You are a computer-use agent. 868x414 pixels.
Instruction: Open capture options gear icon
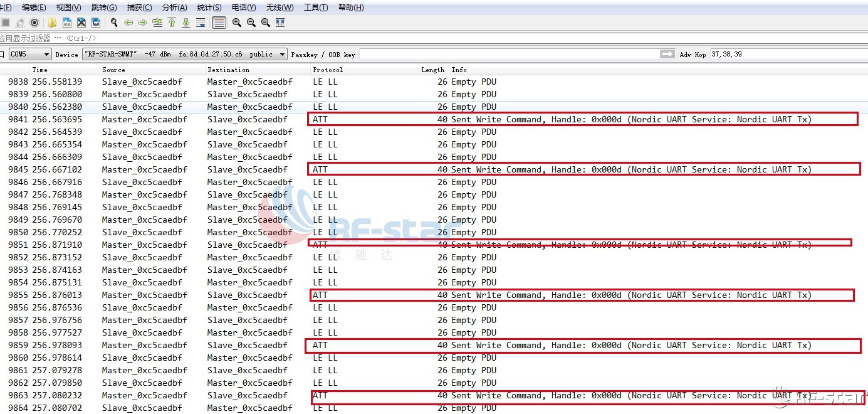34,23
